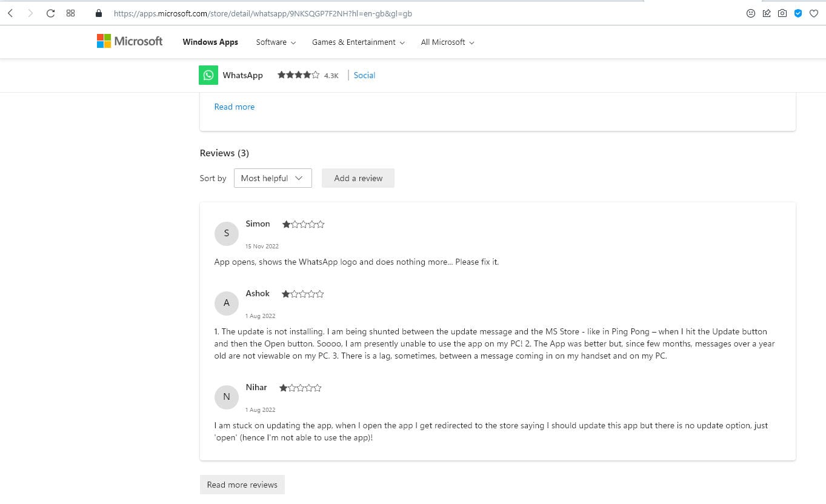The image size is (826, 504).
Task: Click the green WhatsApp app icon
Action: (x=208, y=75)
